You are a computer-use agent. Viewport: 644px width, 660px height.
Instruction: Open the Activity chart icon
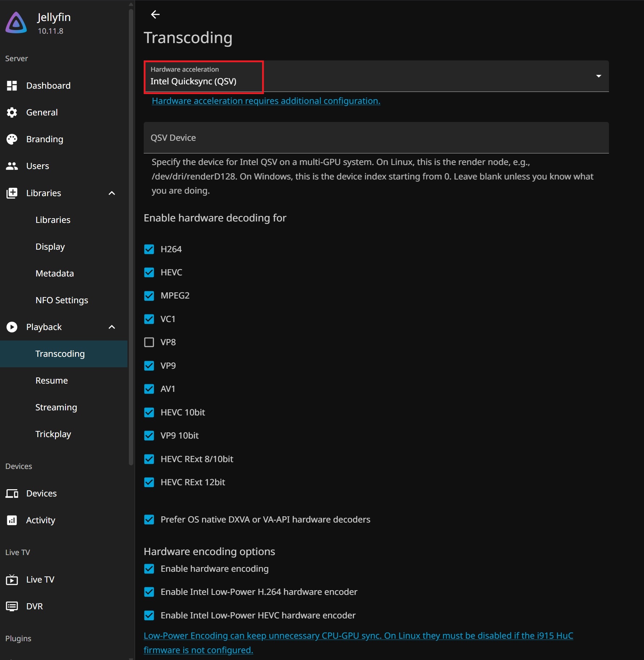click(12, 520)
